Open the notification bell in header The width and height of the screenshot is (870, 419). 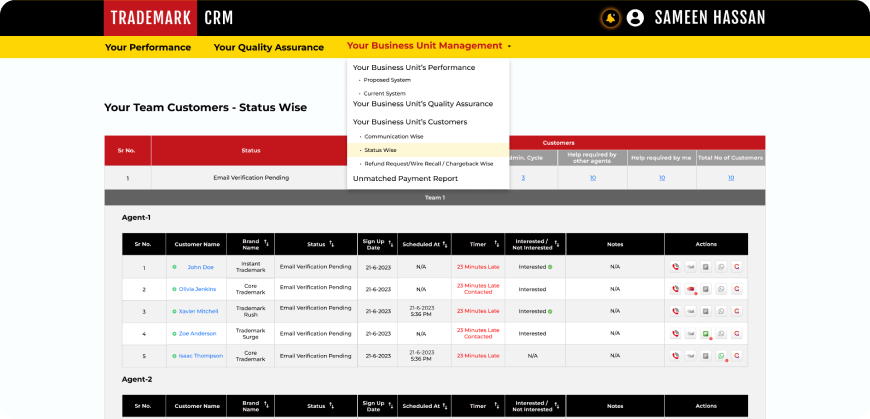tap(610, 18)
